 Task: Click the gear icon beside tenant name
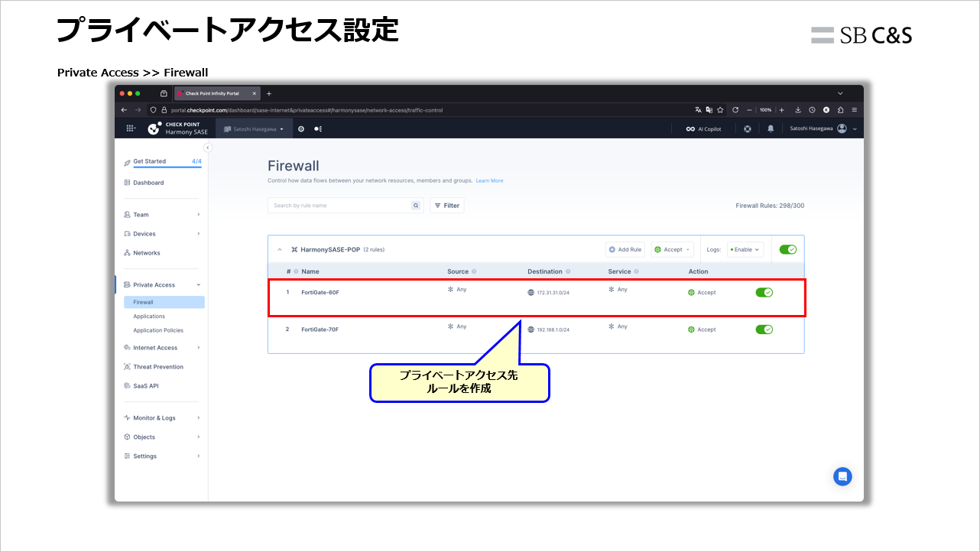point(301,128)
